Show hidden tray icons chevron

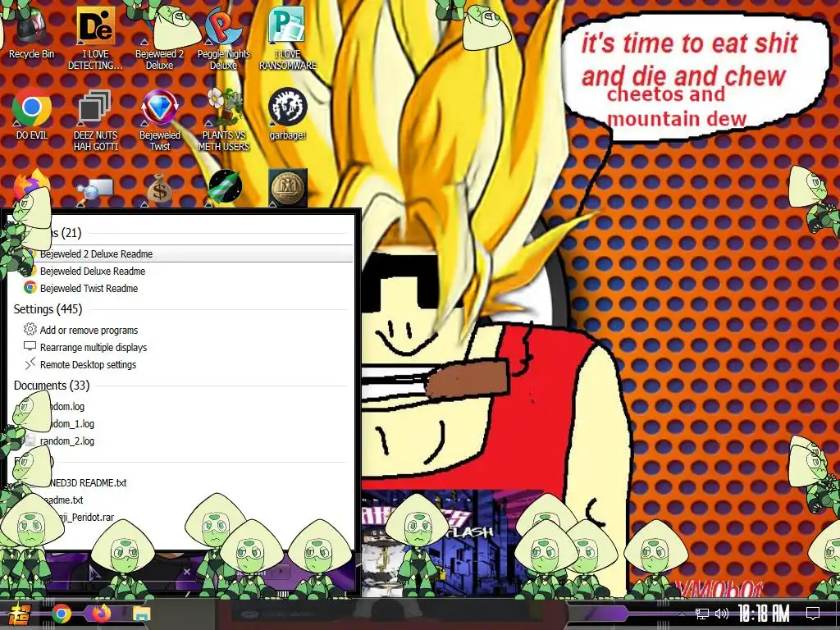pos(682,614)
